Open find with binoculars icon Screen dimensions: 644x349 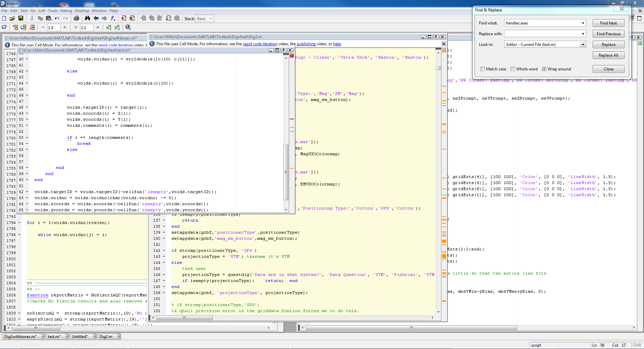click(x=88, y=18)
